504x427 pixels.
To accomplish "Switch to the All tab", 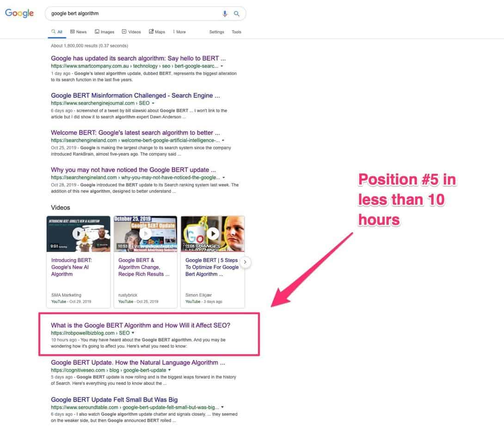I will click(x=56, y=31).
